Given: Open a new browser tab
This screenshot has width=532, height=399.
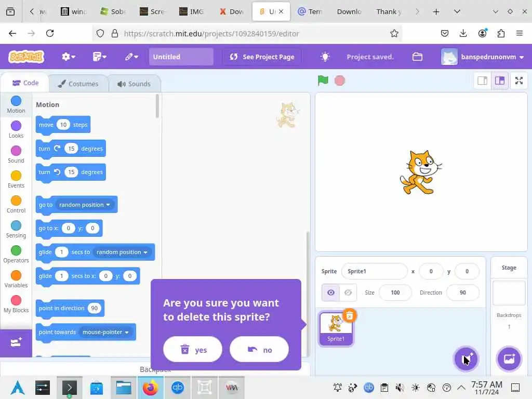Looking at the screenshot, I should click(436, 12).
